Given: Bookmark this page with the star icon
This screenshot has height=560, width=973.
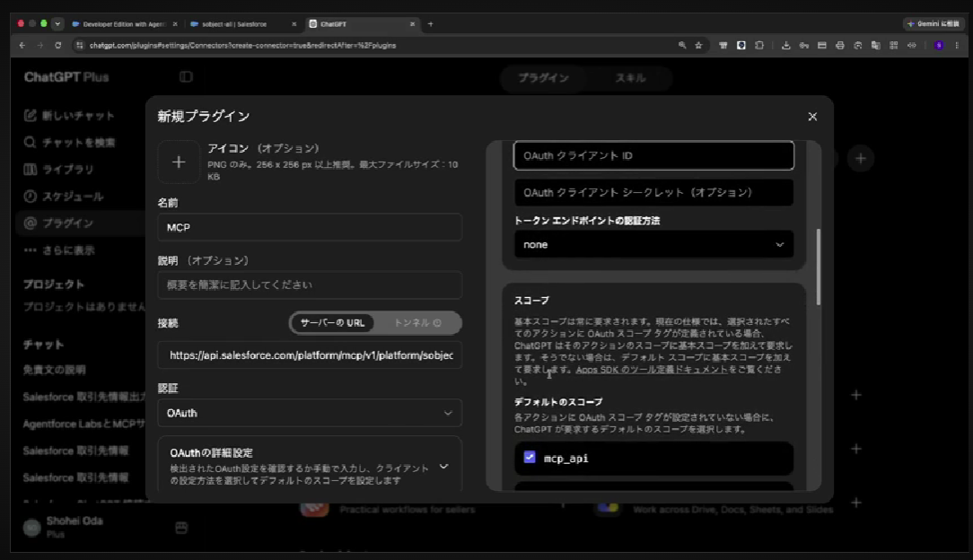Looking at the screenshot, I should point(698,45).
